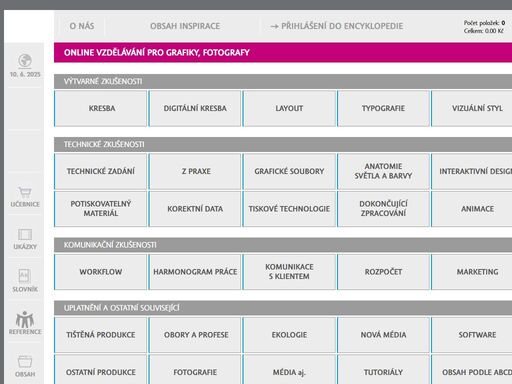Open Anatomie světla a barvy tile
Viewport: 512px width, 384px height.
383,171
